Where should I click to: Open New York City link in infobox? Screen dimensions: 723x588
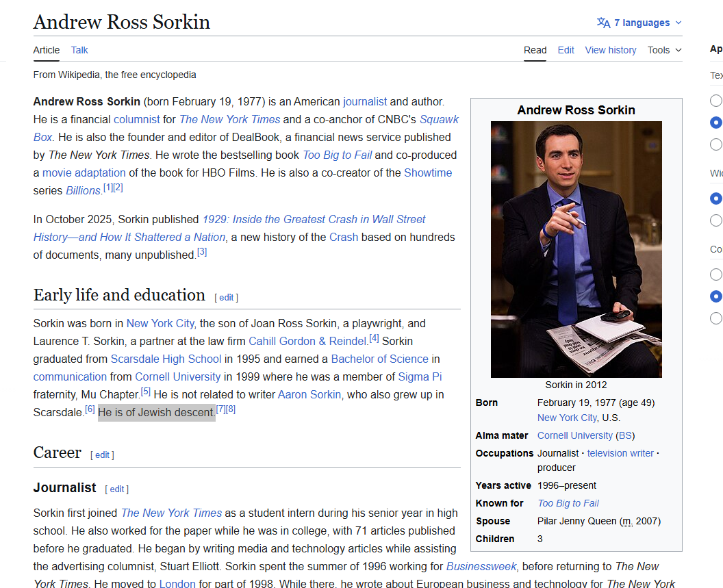pos(567,418)
